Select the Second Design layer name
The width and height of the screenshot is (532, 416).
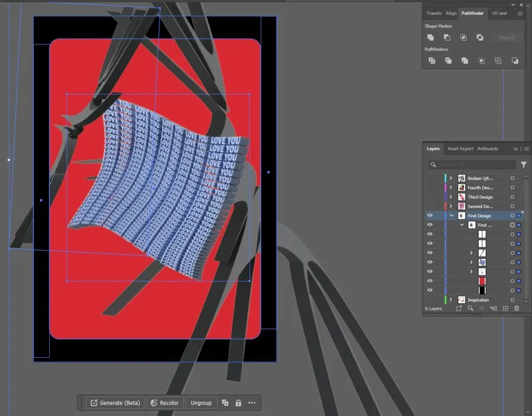tap(480, 206)
